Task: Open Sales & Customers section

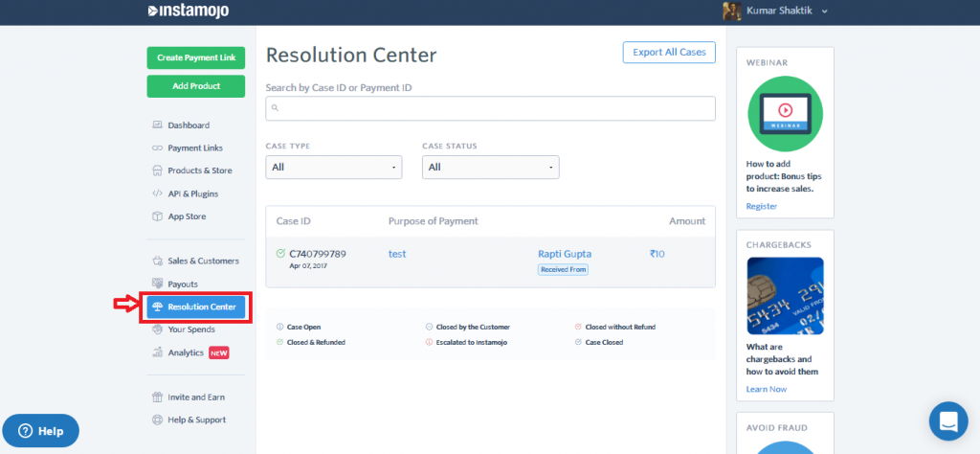Action: [x=203, y=261]
